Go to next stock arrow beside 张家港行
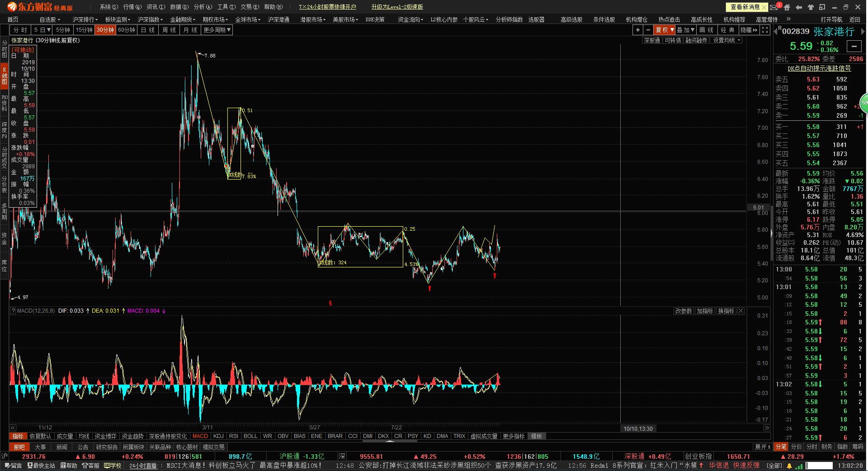 863,31
